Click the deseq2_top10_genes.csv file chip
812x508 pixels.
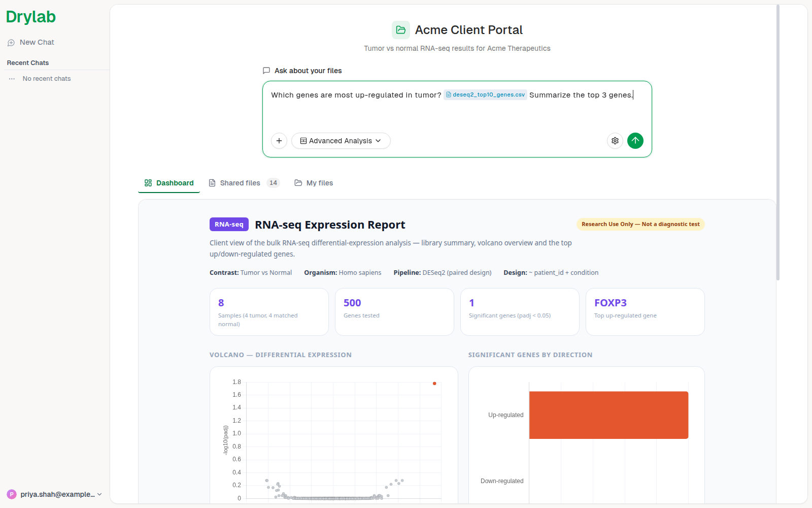tap(485, 94)
